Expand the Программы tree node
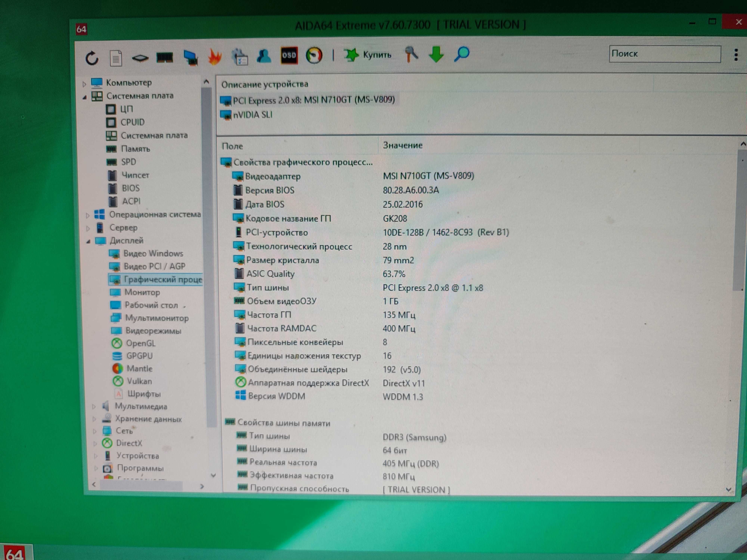Image resolution: width=747 pixels, height=560 pixels. [x=96, y=469]
